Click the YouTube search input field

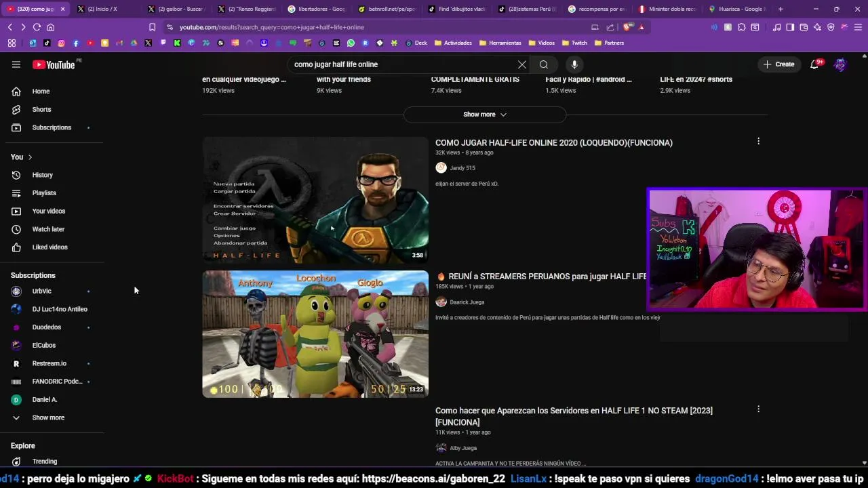pos(400,64)
